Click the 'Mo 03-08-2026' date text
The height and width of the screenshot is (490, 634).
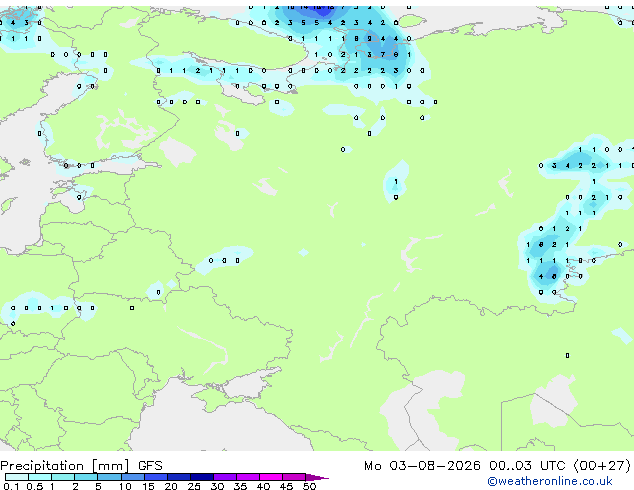point(422,466)
